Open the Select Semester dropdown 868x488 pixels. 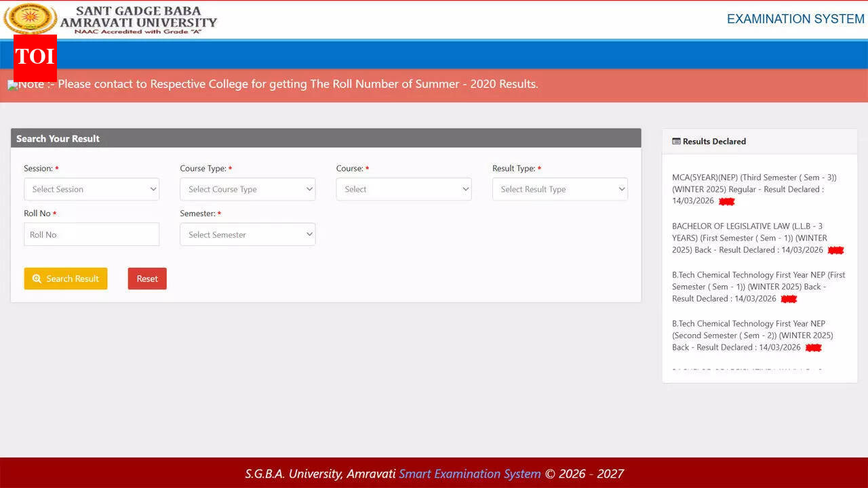click(248, 235)
